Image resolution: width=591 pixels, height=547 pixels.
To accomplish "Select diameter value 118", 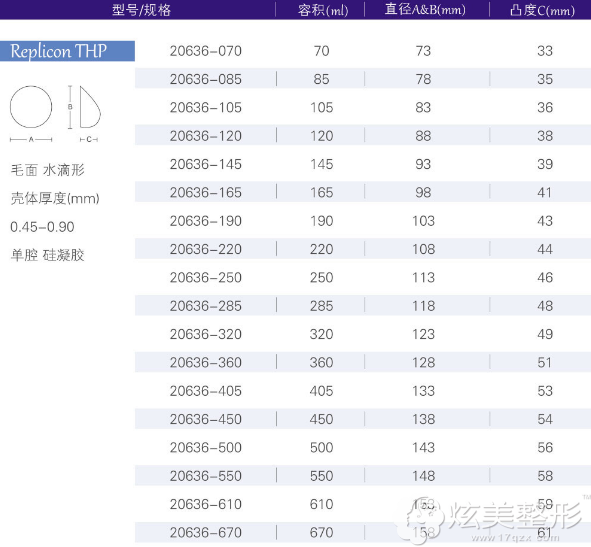I will coord(424,306).
